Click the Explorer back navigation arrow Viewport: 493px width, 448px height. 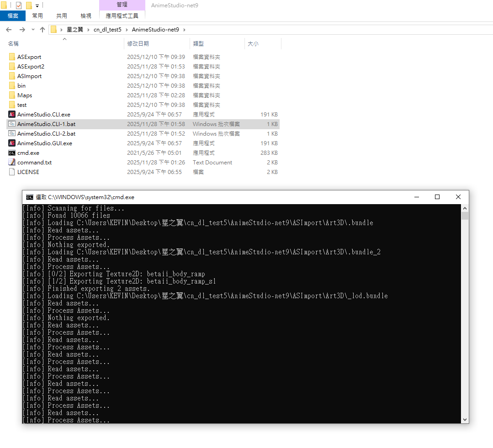tap(9, 30)
